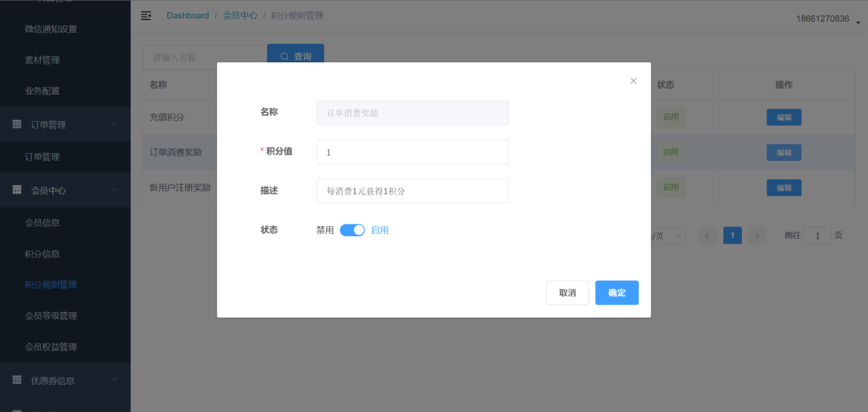Toggle the 状态 enable switch
The image size is (868, 412).
352,230
